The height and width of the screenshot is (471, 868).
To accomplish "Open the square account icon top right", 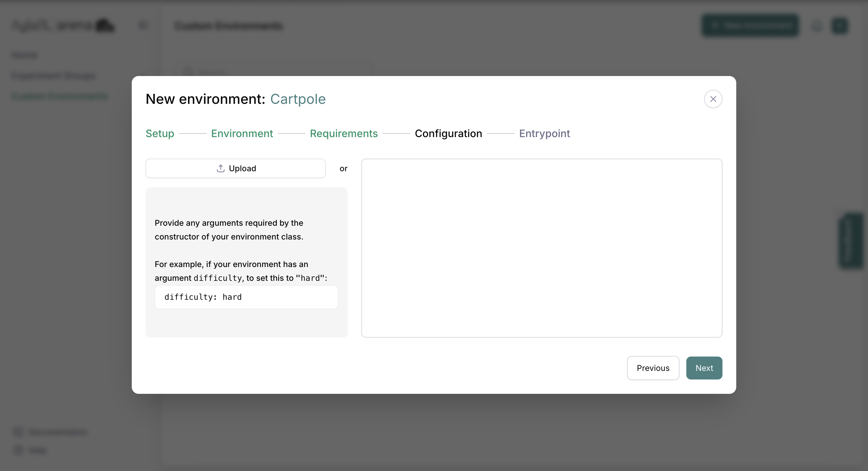I will [840, 25].
